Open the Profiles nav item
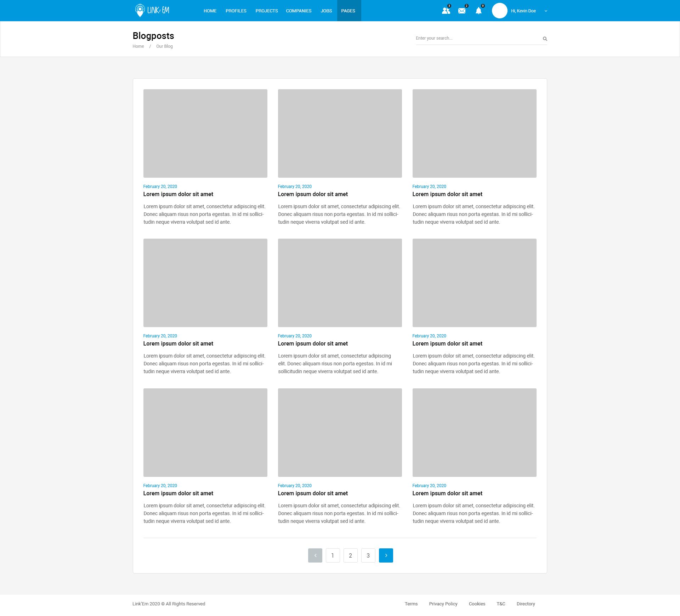 tap(236, 11)
